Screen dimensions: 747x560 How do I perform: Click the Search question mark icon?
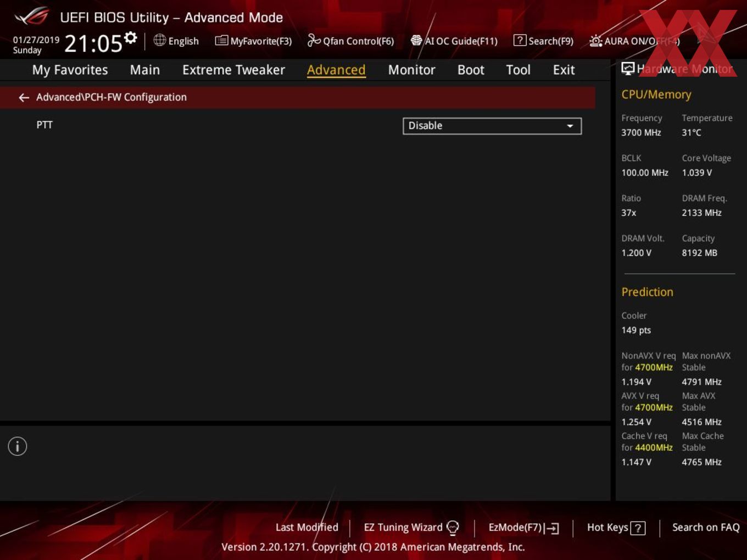point(520,40)
